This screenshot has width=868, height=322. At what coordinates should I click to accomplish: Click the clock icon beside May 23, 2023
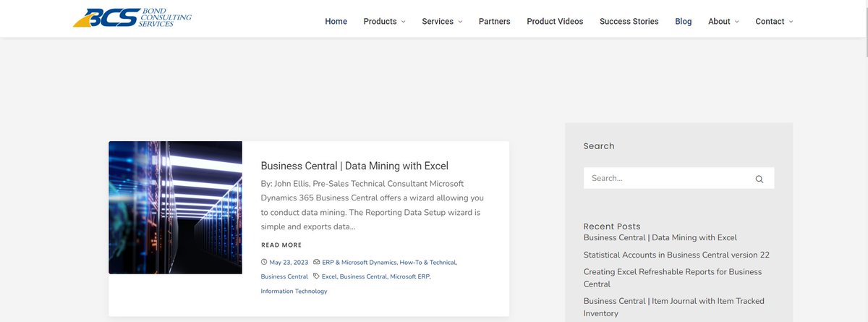pos(264,262)
